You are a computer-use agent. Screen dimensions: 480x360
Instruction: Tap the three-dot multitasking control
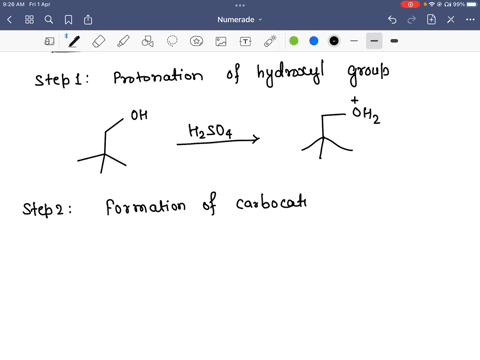pyautogui.click(x=240, y=5)
